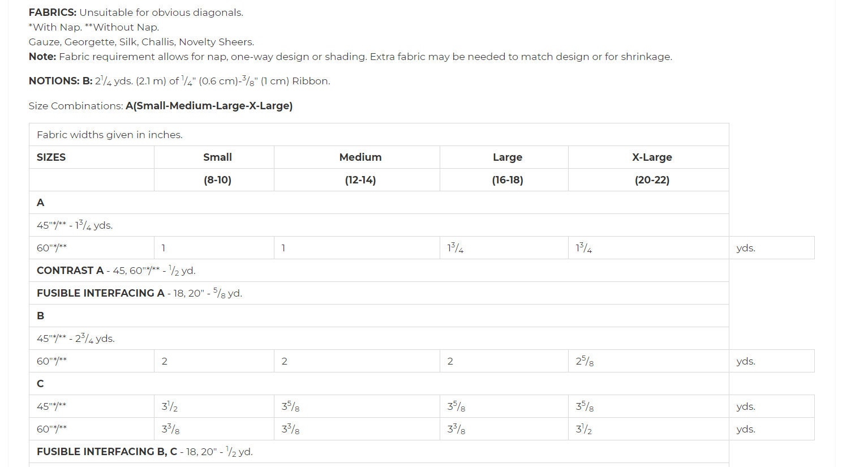Click the 'Fabric widths given in inches' row

point(379,135)
